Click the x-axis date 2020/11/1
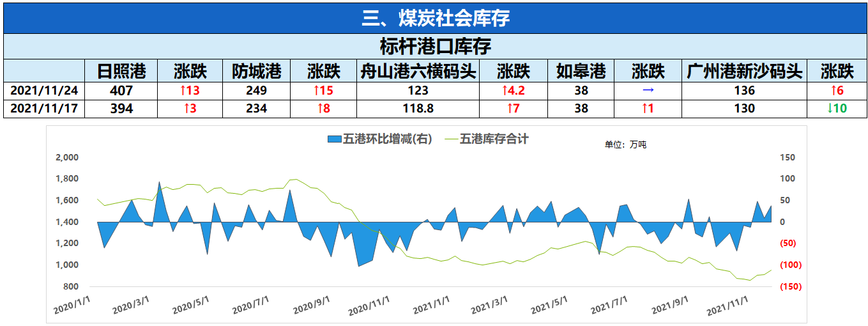The width and height of the screenshot is (868, 326). coord(369,306)
